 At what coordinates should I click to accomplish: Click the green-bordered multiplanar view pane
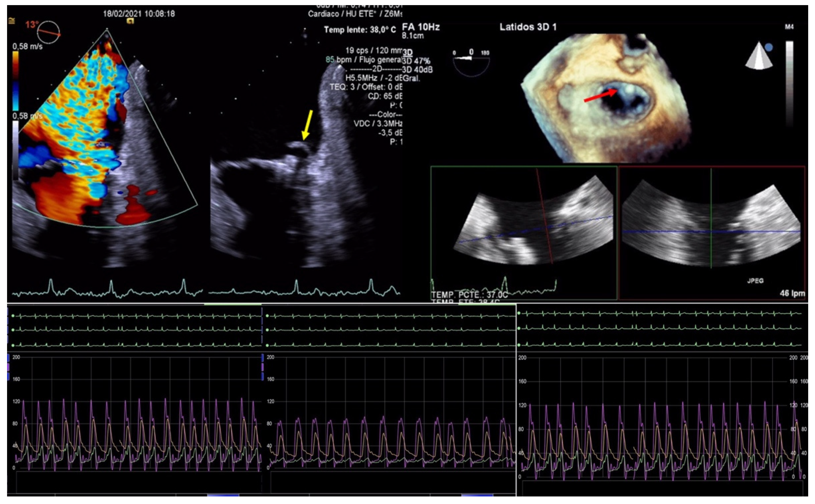(523, 233)
